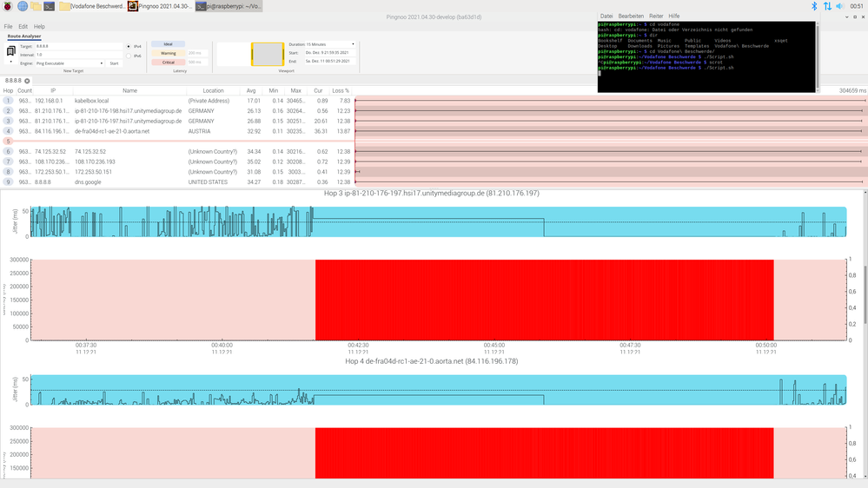Viewport: 868px width, 488px height.
Task: Switch to Pingnoo taskbar entry
Action: tap(161, 6)
